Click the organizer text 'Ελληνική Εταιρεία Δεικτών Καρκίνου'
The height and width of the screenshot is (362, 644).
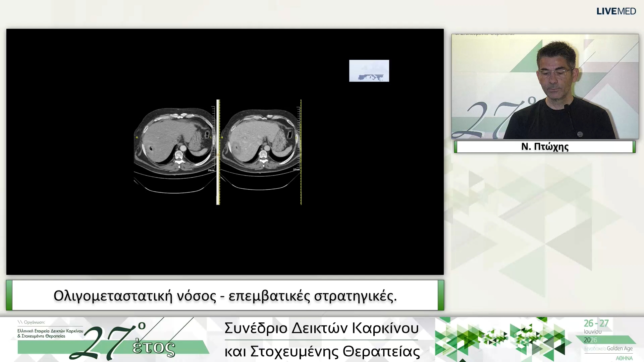click(x=50, y=331)
